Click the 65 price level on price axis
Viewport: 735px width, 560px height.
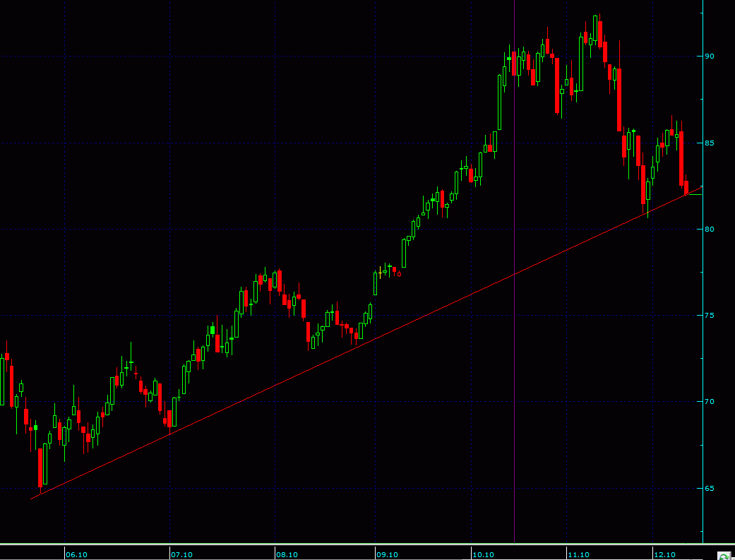(x=710, y=489)
